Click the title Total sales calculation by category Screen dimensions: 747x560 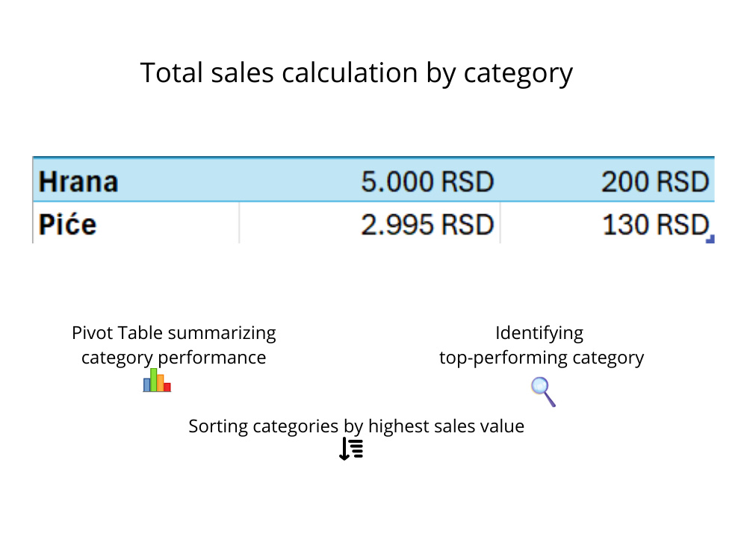coord(356,73)
